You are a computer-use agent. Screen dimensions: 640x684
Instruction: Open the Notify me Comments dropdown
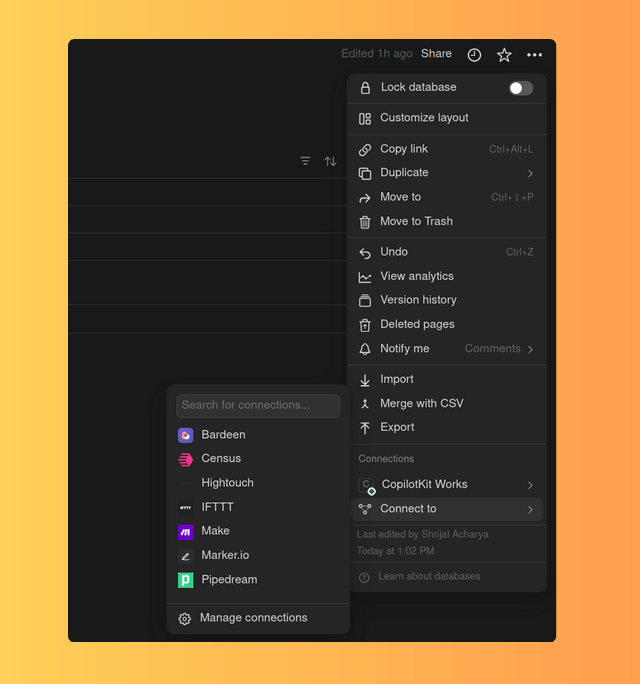click(x=499, y=349)
